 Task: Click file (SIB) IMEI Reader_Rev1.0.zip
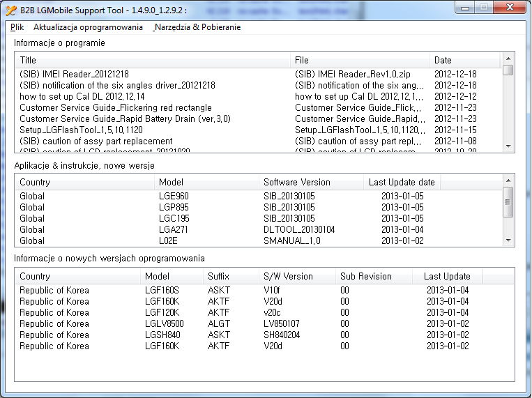click(x=353, y=74)
